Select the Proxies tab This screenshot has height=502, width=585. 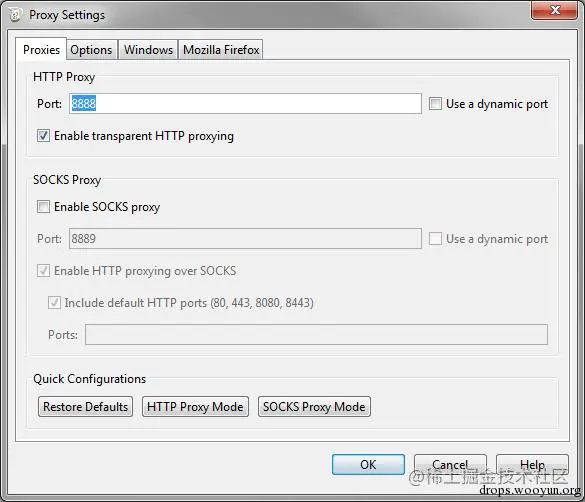pos(41,49)
